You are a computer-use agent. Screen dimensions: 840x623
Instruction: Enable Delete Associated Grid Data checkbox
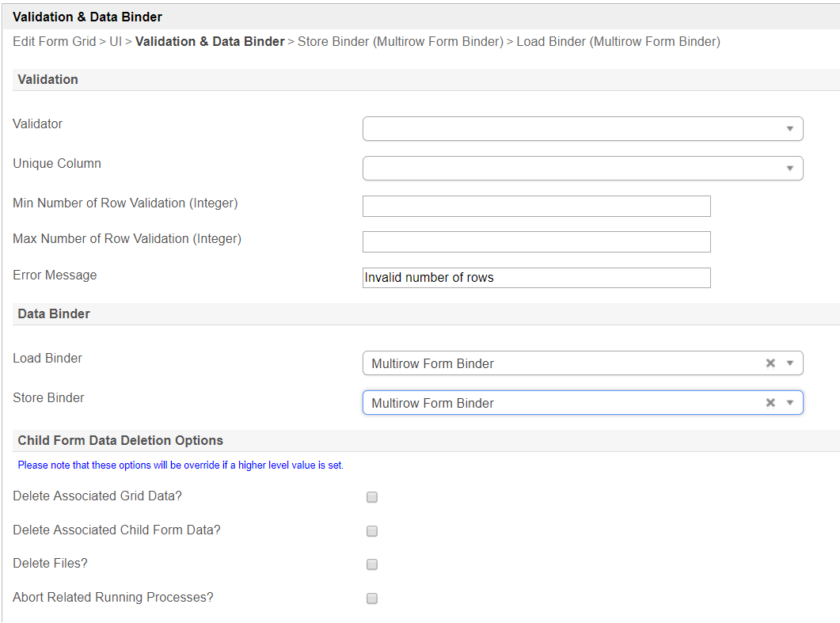[372, 497]
